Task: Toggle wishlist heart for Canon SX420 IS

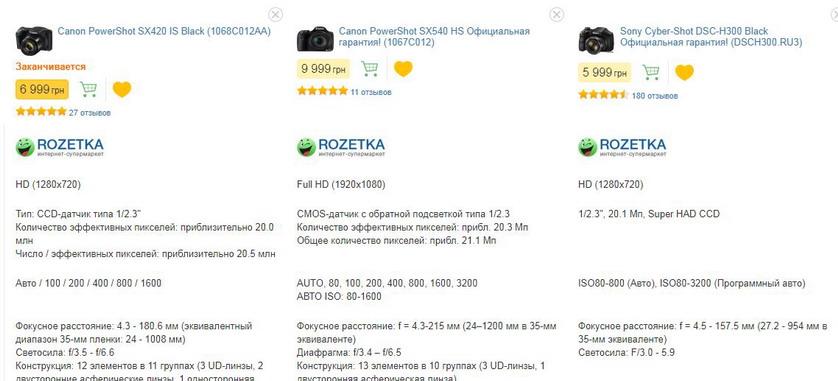Action: click(122, 89)
